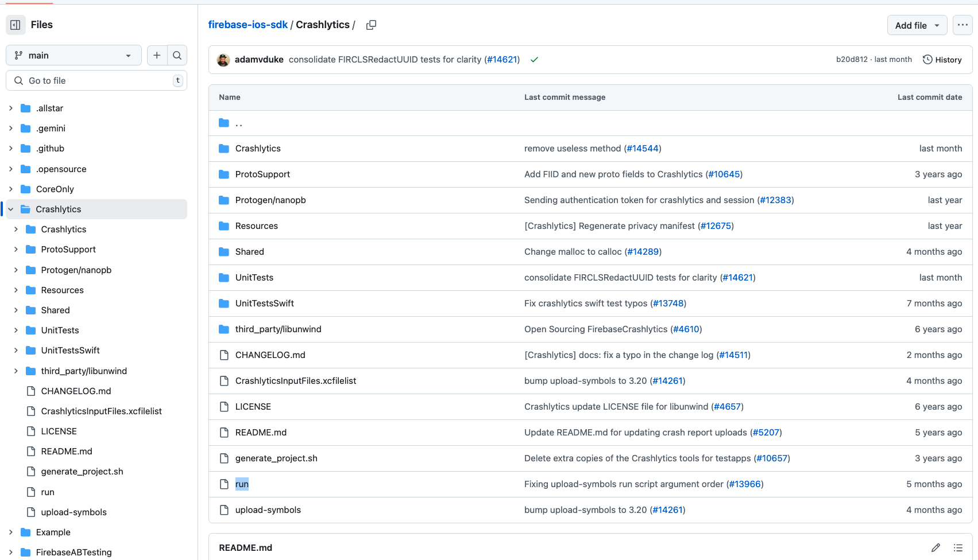Image resolution: width=978 pixels, height=560 pixels.
Task: Open the more options ellipsis menu
Action: click(962, 25)
